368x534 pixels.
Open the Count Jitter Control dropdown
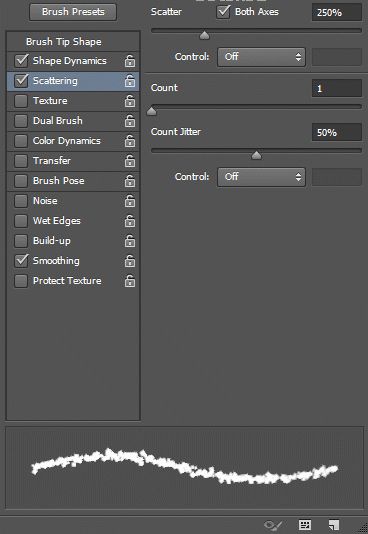click(x=261, y=177)
